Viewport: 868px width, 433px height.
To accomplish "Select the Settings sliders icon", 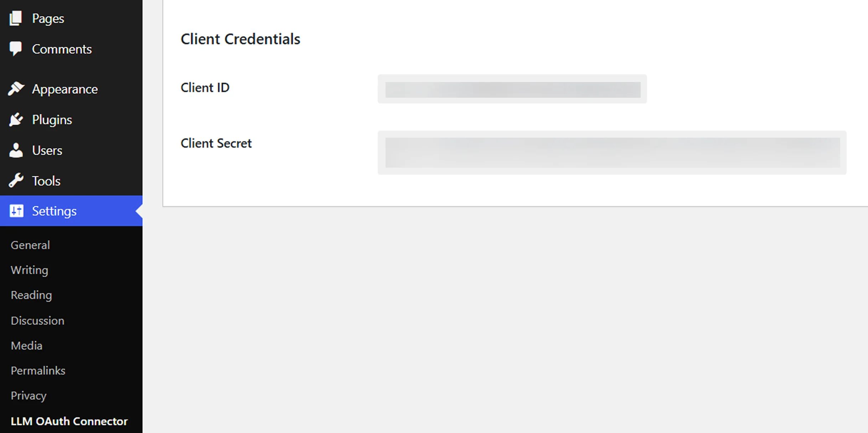I will [16, 211].
